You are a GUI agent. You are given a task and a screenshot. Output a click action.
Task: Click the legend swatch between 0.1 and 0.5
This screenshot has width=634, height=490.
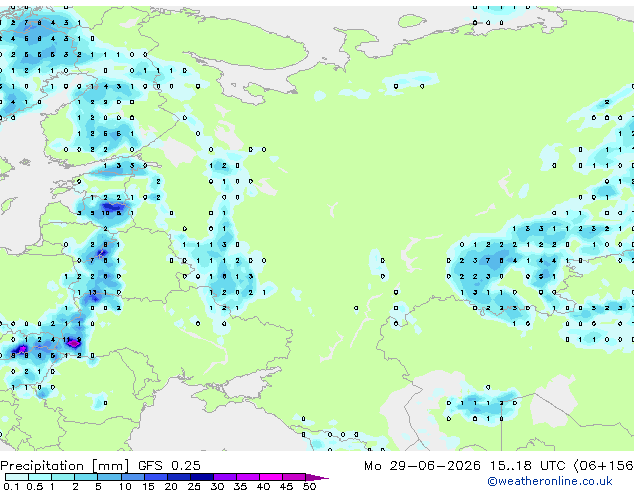click(x=17, y=477)
